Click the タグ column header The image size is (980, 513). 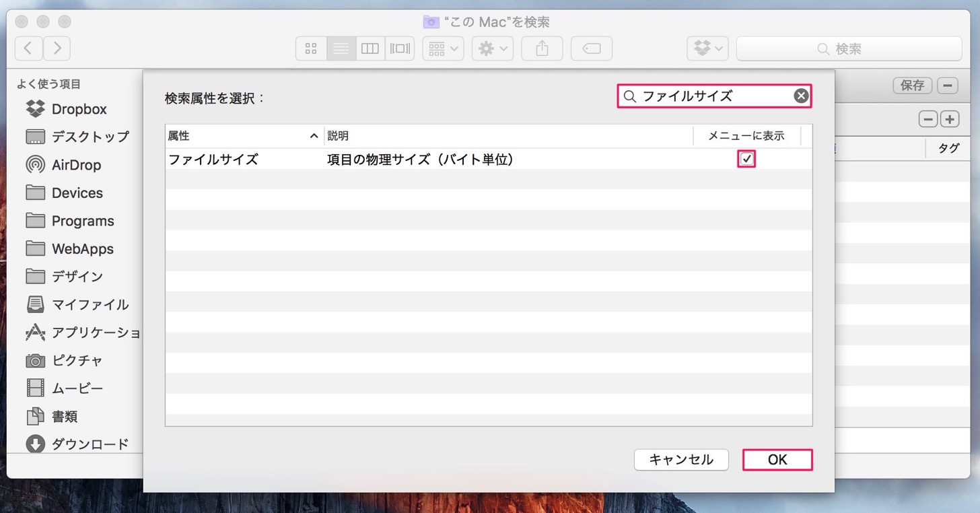[x=949, y=149]
